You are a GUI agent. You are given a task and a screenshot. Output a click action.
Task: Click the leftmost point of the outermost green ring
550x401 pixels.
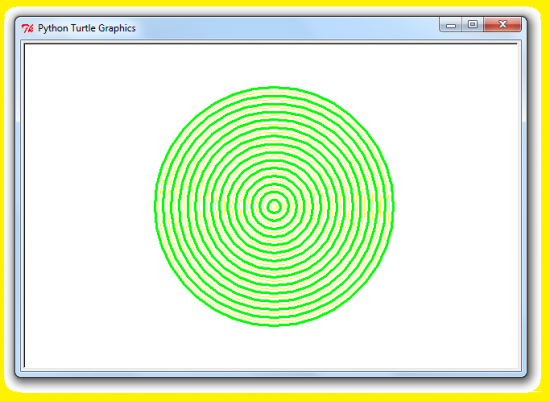(155, 207)
